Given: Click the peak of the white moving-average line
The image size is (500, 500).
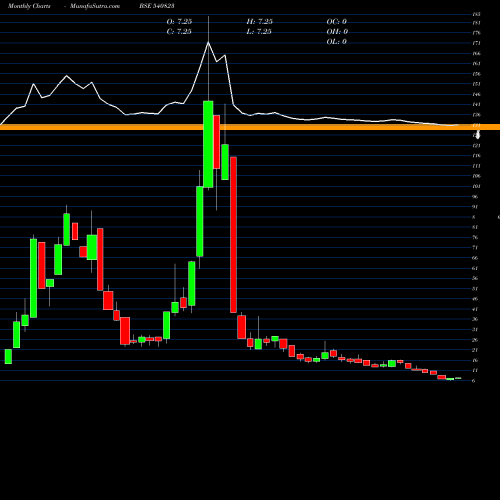Looking at the screenshot, I should [208, 42].
